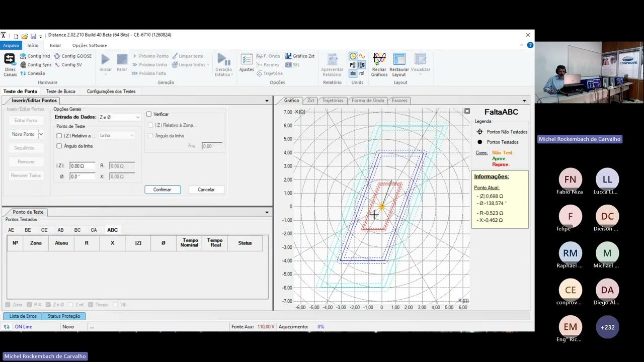Viewport: 644px width, 362px height.
Task: Click the save diskette icon in title bar
Action: [x=33, y=36]
